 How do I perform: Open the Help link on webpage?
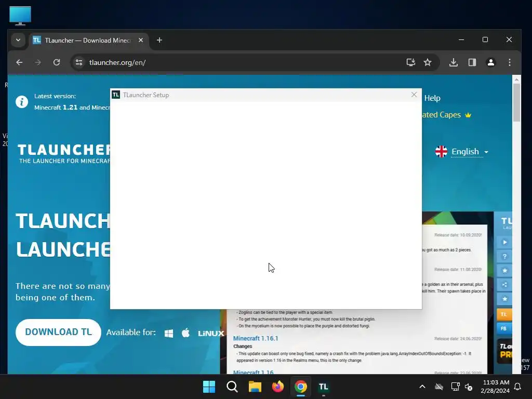coord(432,98)
